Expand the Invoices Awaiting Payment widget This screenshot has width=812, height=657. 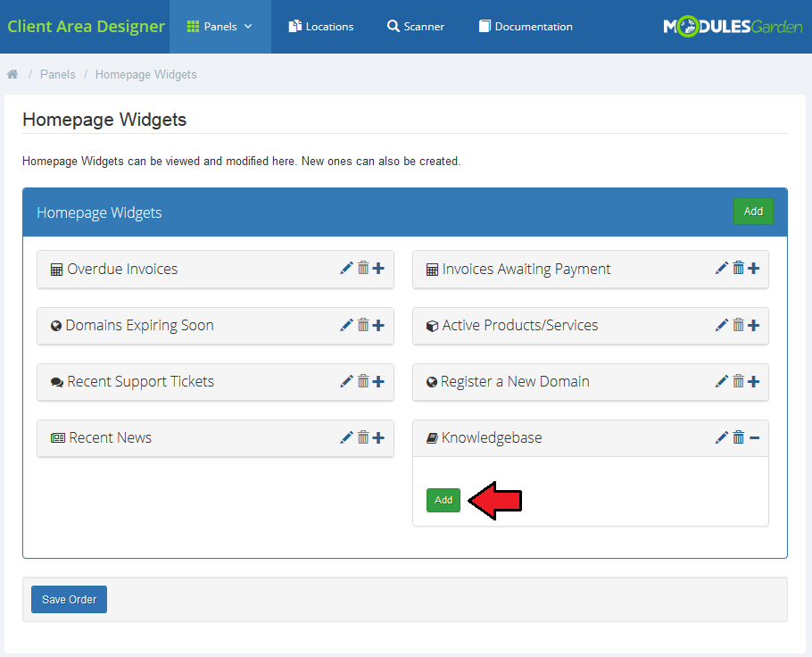coord(754,269)
